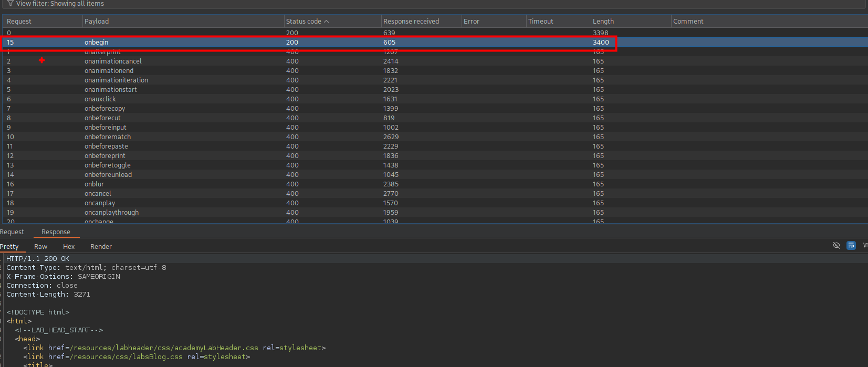Select the onbeforeunload payload row
Viewport: 868px width, 367px height.
click(x=108, y=175)
